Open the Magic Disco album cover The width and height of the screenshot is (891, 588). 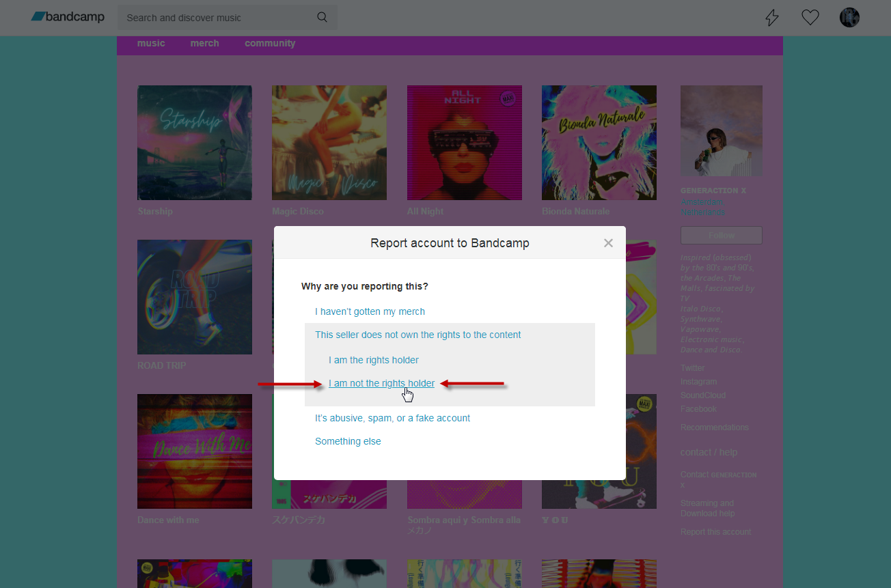(x=329, y=143)
